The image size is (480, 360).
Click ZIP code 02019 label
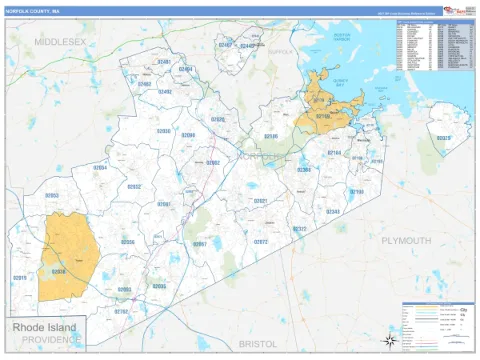click(x=20, y=278)
